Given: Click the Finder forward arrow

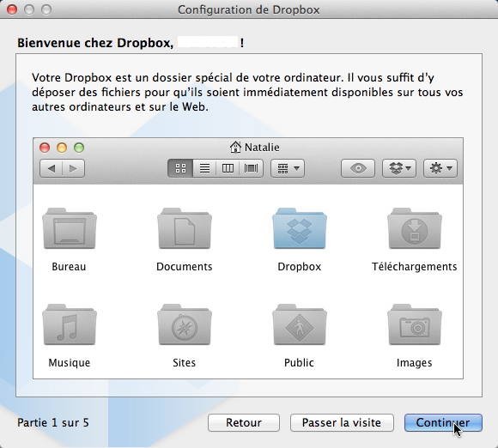Looking at the screenshot, I should pos(73,168).
